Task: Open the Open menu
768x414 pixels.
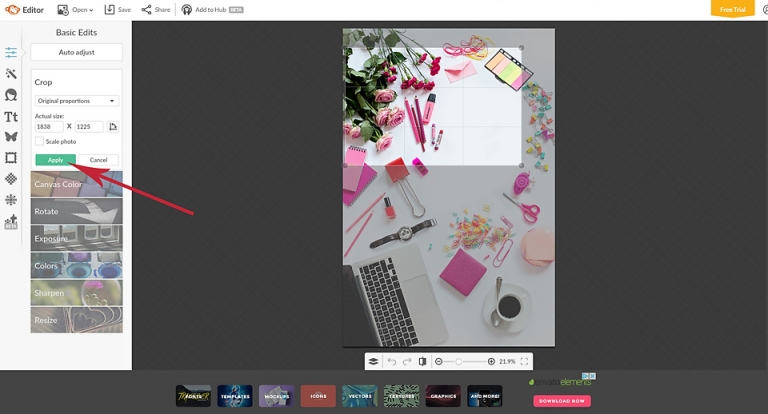Action: (75, 10)
